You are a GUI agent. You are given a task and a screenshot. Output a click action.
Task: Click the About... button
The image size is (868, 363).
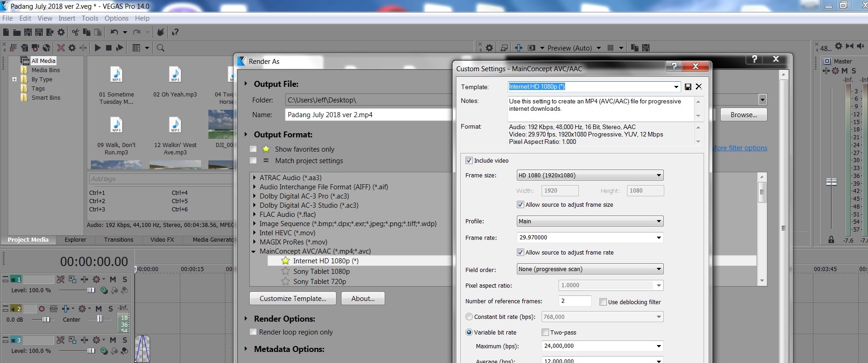coord(363,298)
